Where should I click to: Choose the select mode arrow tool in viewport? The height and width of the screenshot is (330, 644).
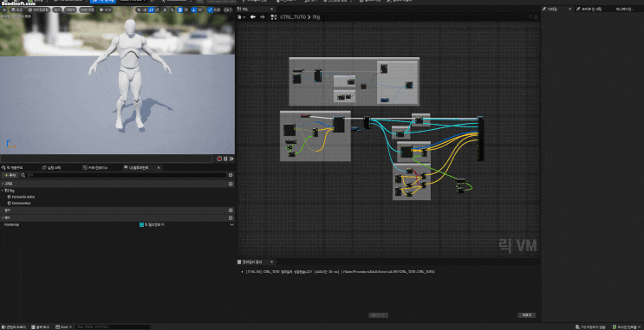click(139, 10)
